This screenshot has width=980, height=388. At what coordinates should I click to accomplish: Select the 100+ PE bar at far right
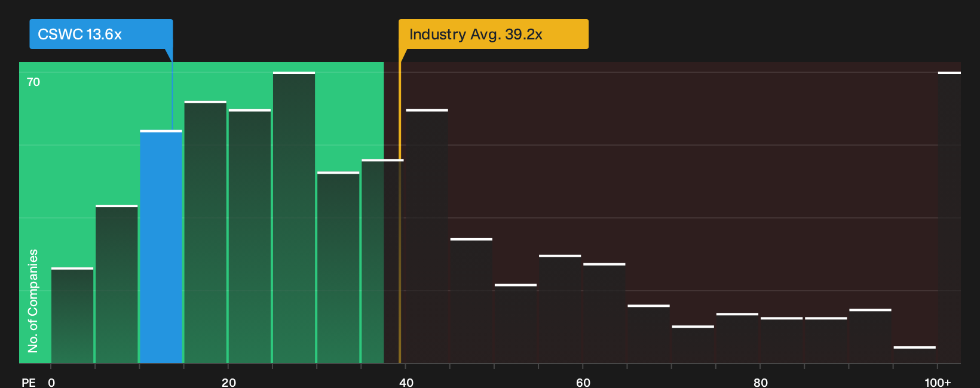pos(950,217)
